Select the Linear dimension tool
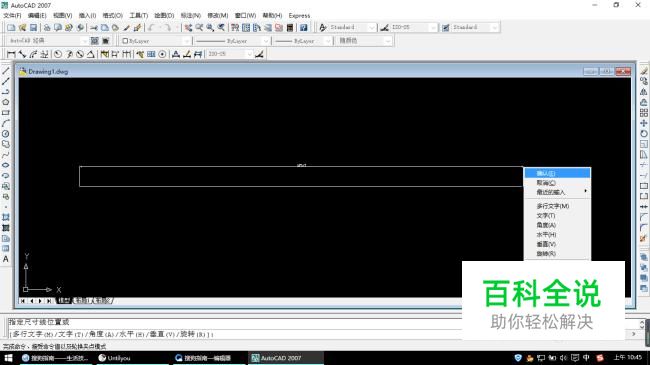Viewport: 650px width, 365px height. pos(11,54)
